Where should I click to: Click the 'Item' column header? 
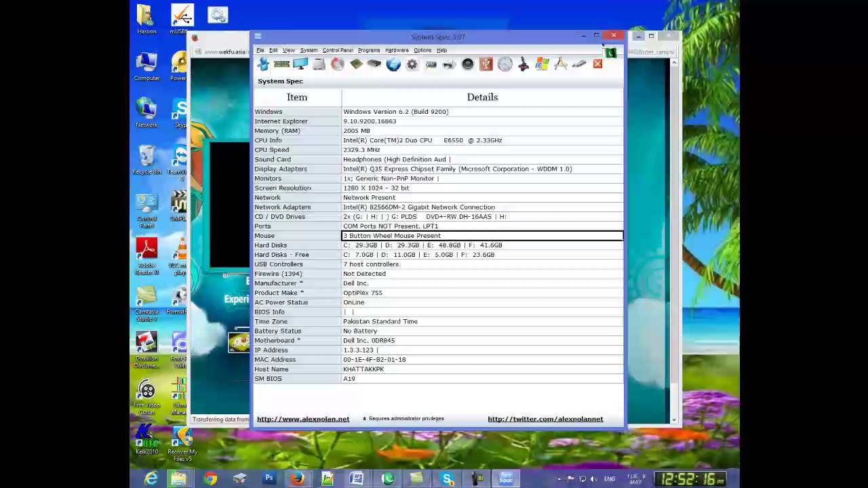click(x=297, y=97)
